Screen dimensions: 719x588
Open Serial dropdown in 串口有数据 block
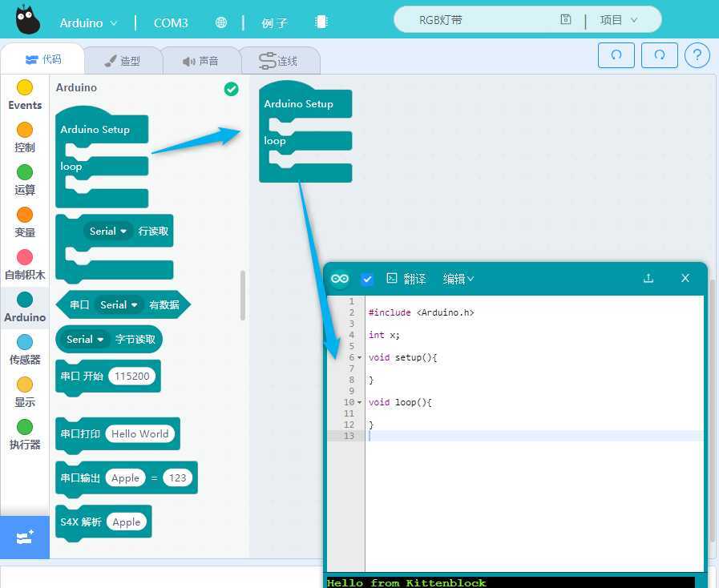119,304
